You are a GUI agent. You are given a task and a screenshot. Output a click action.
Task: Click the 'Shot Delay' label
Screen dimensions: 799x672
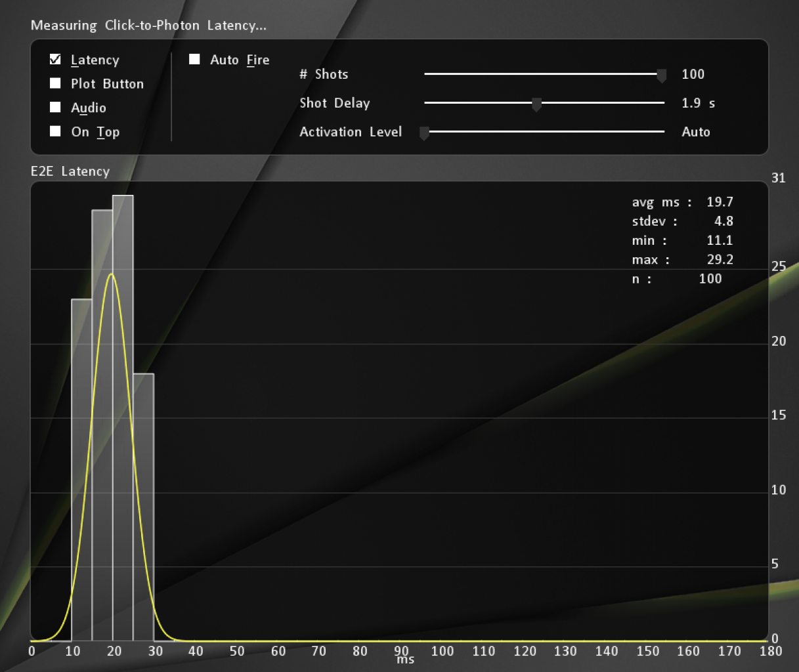[x=335, y=103]
